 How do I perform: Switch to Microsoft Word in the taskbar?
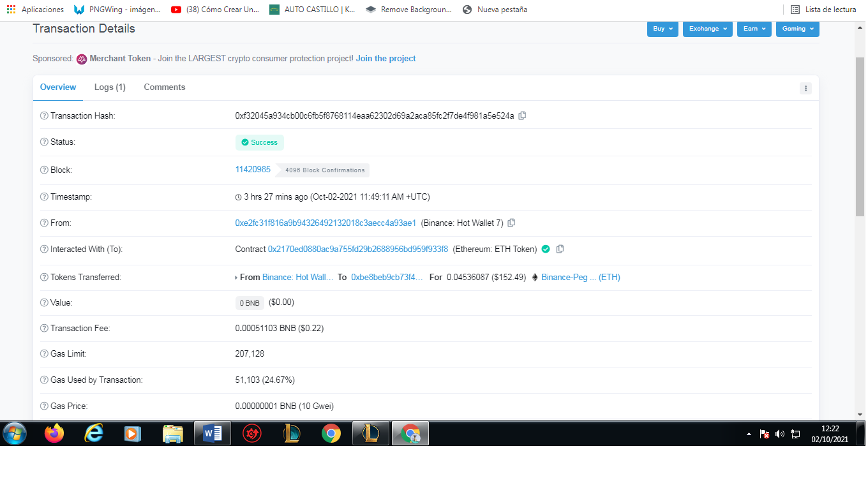pyautogui.click(x=213, y=434)
